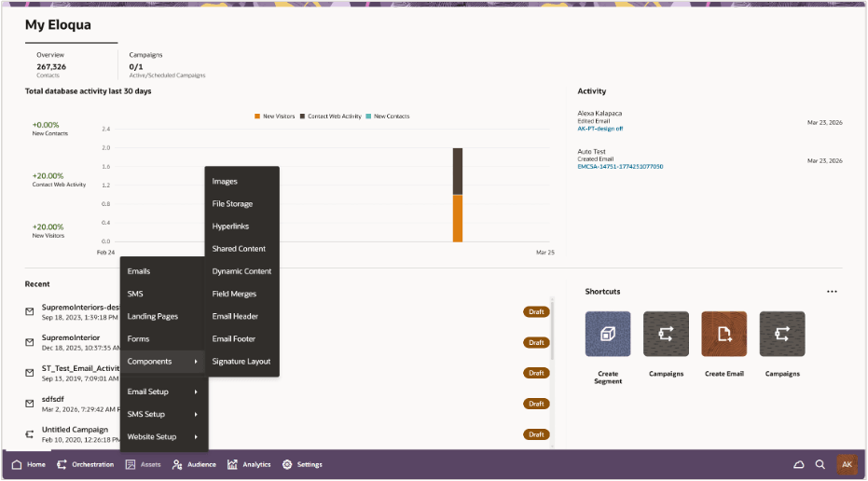Open the AK user avatar menu
Viewport: 868px width, 481px height.
point(847,464)
